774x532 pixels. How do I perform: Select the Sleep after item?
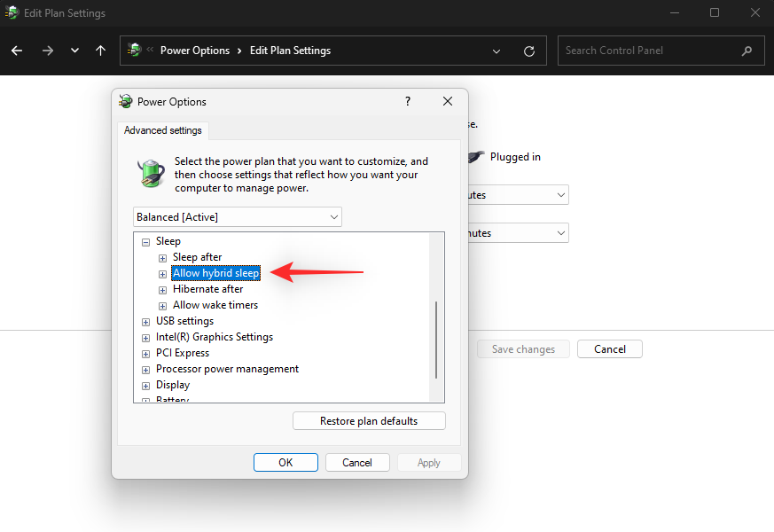point(198,257)
